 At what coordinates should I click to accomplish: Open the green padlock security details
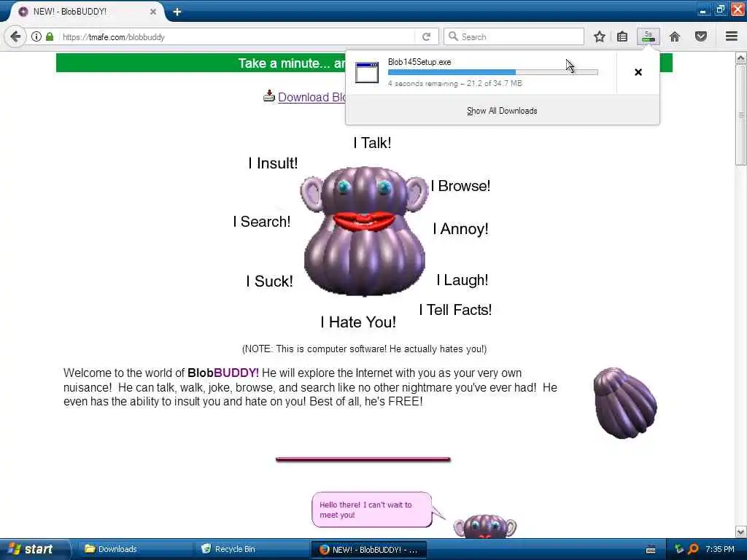pos(50,36)
